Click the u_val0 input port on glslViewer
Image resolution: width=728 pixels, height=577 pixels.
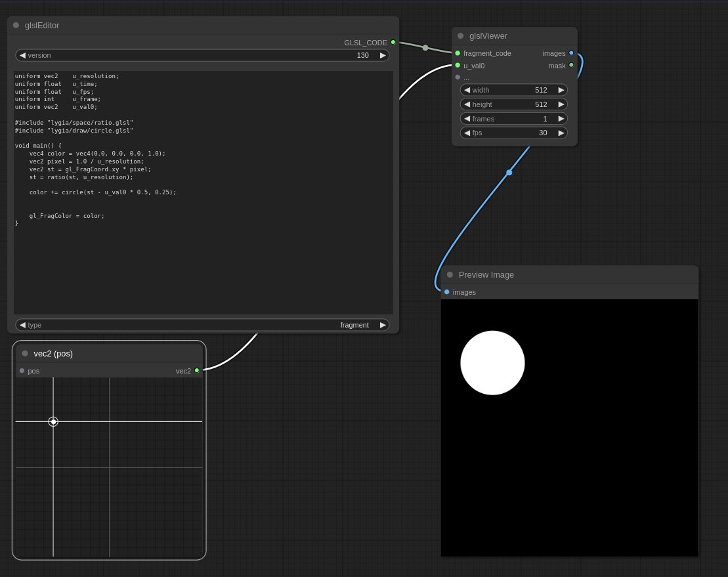[x=457, y=66]
